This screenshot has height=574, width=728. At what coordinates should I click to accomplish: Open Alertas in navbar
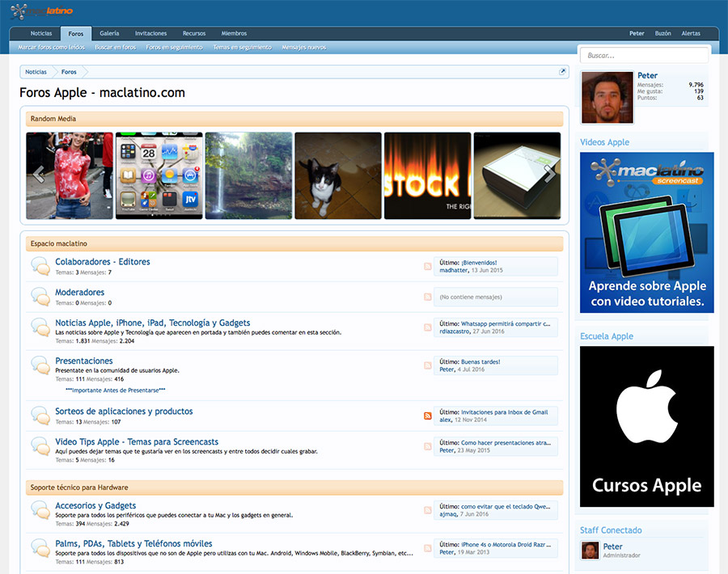[x=691, y=33]
